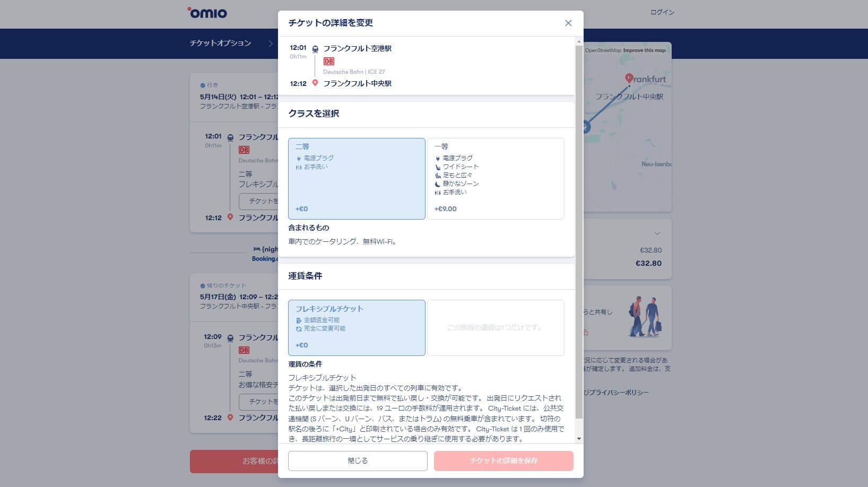Click the power plug icon in 一等 card
Image resolution: width=868 pixels, height=487 pixels.
point(438,159)
